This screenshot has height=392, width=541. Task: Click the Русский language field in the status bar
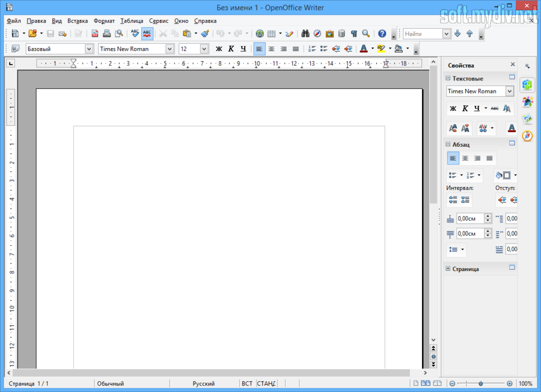pos(204,384)
